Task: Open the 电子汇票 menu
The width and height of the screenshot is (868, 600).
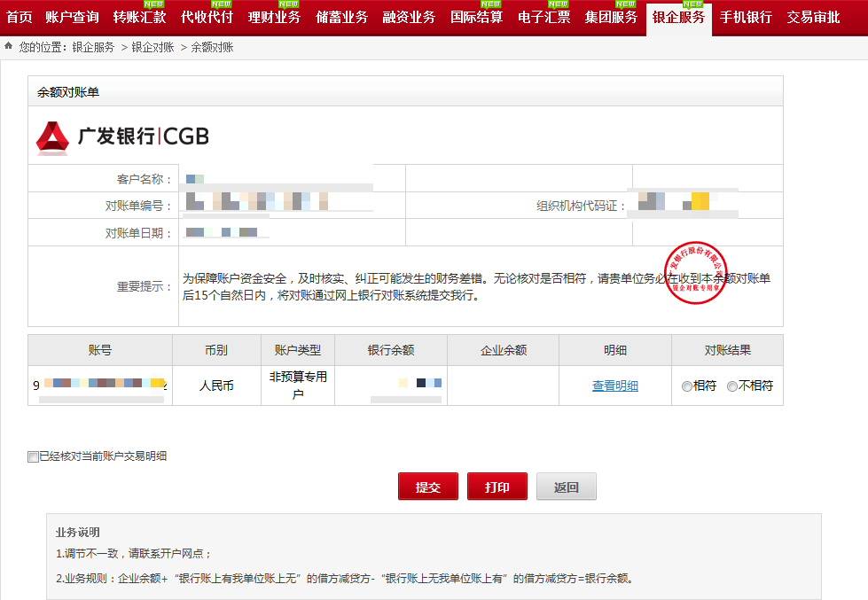Action: click(544, 17)
